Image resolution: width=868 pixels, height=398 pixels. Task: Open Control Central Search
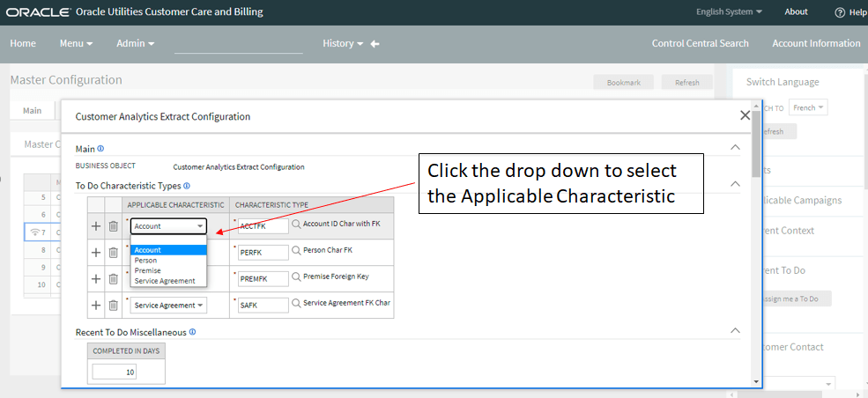[701, 43]
